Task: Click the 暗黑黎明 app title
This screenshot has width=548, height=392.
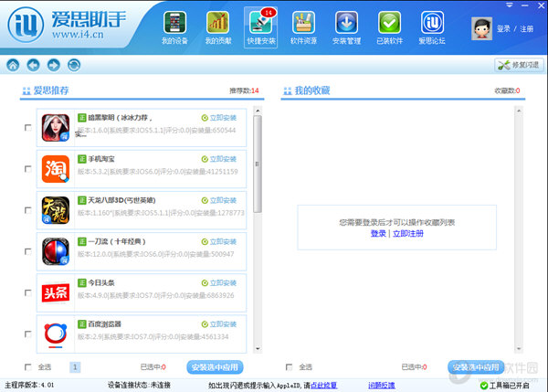Action: coord(120,118)
